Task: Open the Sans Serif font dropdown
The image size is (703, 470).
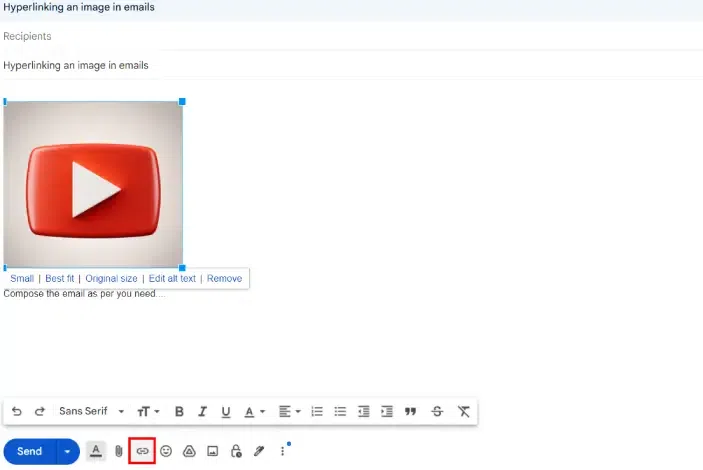Action: point(91,411)
